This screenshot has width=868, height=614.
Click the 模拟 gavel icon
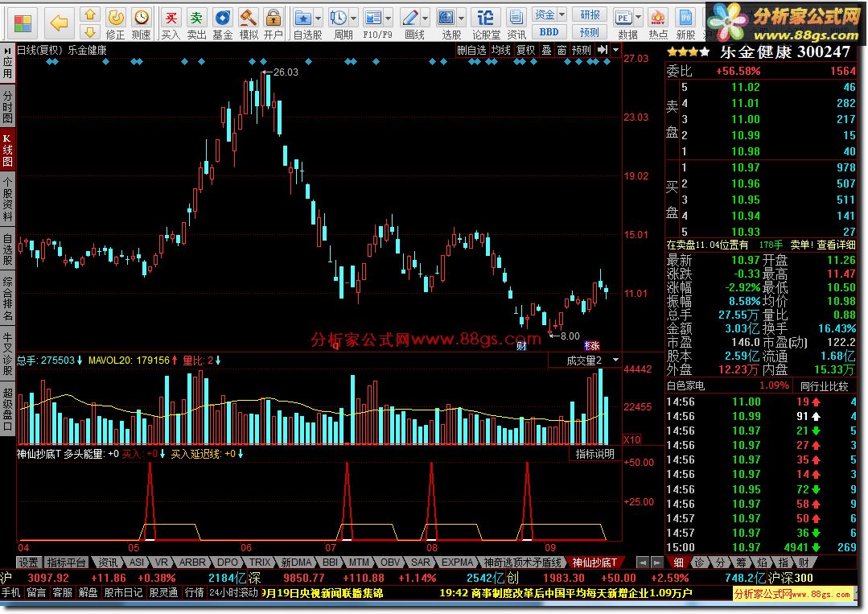[x=248, y=19]
